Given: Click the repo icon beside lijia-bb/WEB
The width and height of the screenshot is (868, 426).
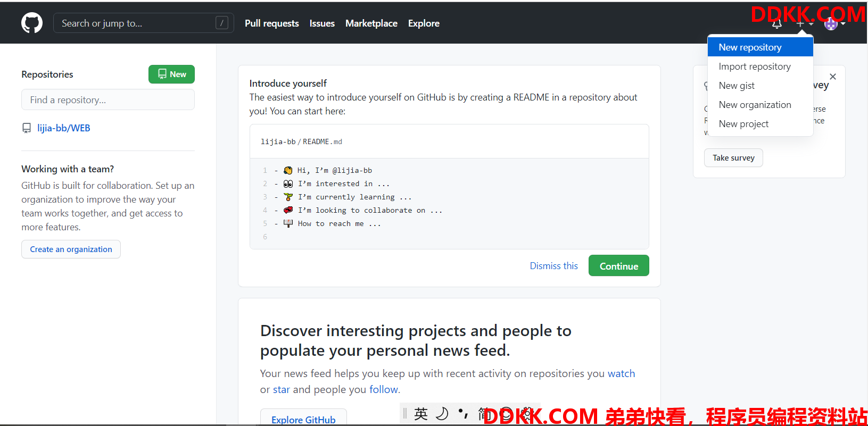Looking at the screenshot, I should 27,128.
